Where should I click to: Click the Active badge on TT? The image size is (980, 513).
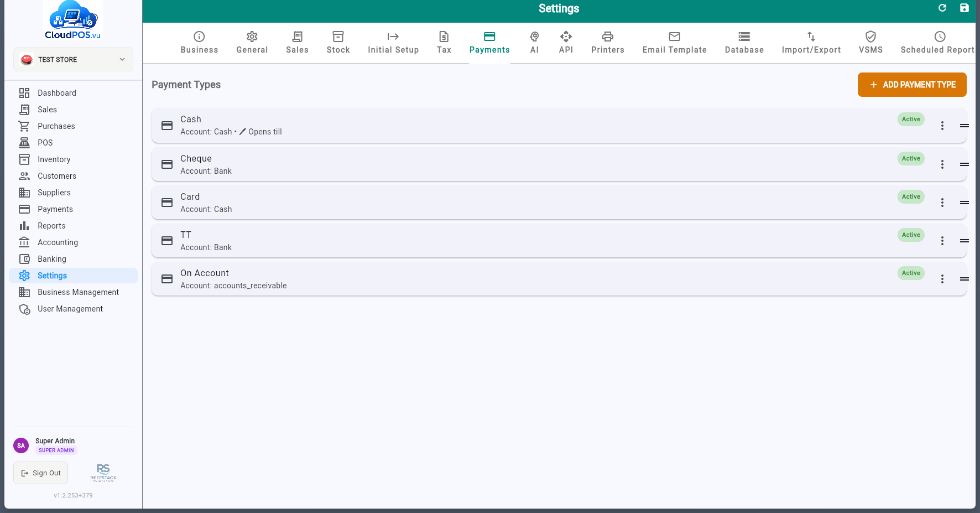911,235
